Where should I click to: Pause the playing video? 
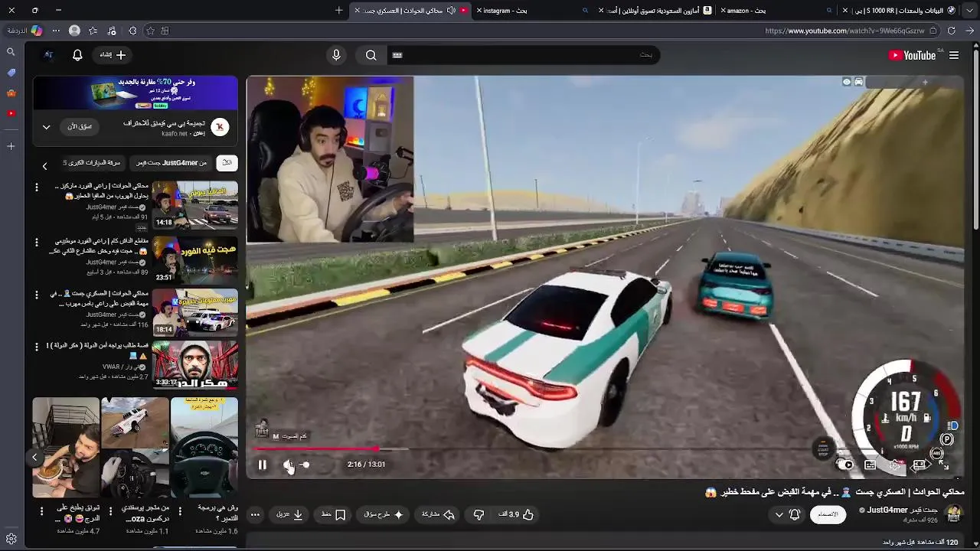[x=262, y=465]
